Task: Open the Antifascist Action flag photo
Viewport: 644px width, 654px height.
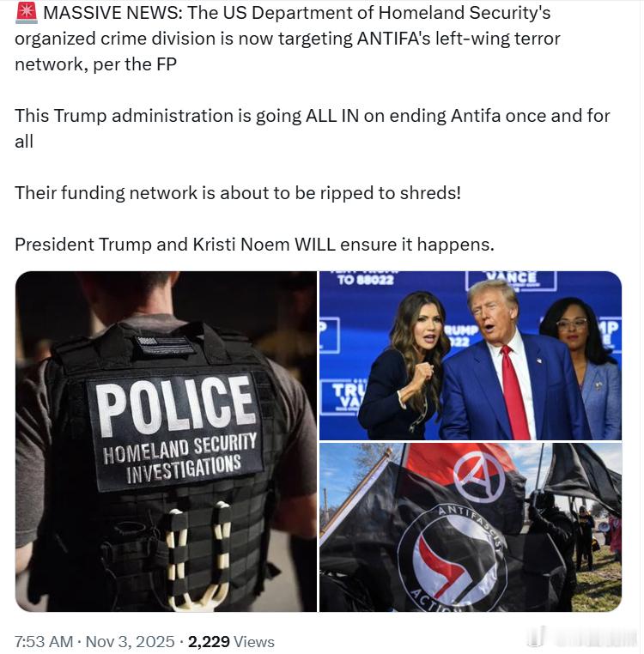Action: (471, 528)
